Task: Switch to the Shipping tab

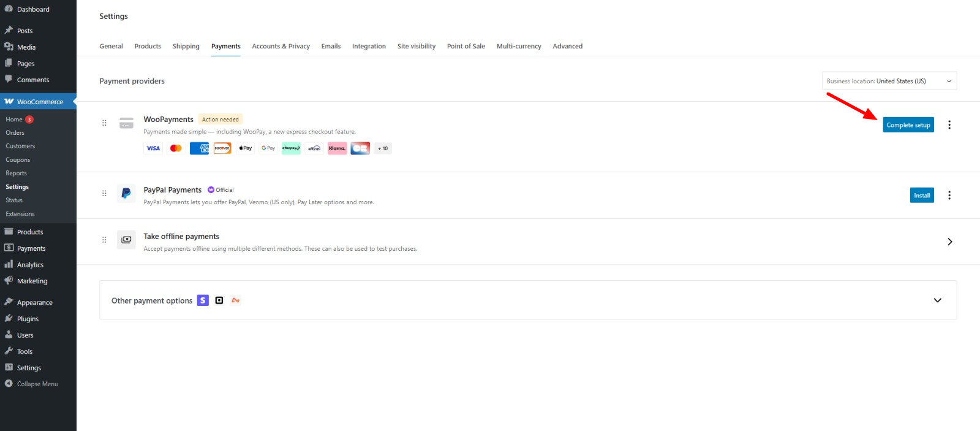Action: pyautogui.click(x=186, y=46)
